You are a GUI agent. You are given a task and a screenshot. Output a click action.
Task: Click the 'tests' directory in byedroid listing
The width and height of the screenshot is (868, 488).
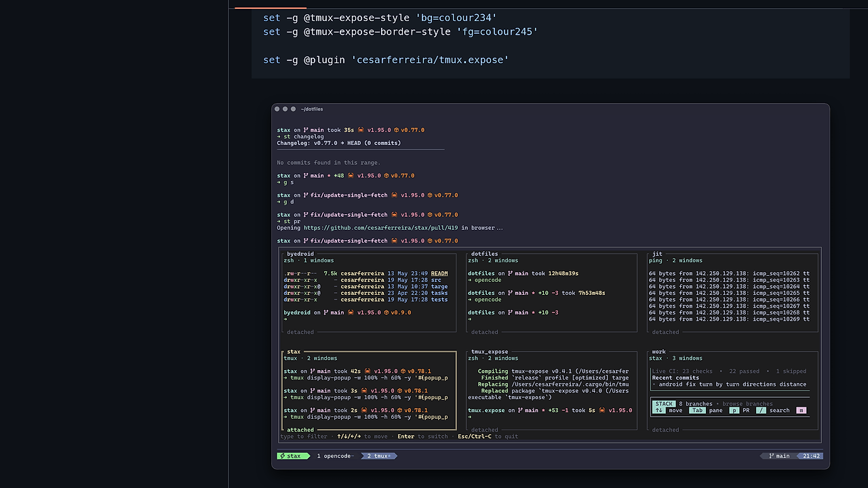pyautogui.click(x=439, y=300)
